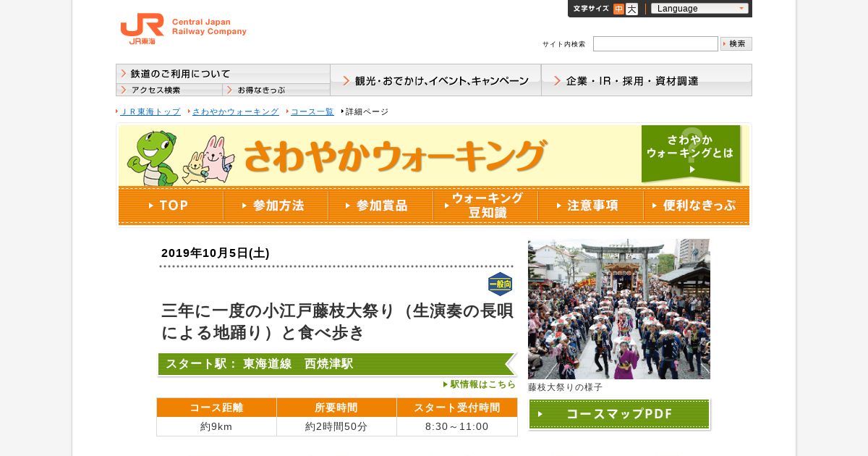868x456 pixels.
Task: Set font size to 大 (large)
Action: tap(631, 9)
